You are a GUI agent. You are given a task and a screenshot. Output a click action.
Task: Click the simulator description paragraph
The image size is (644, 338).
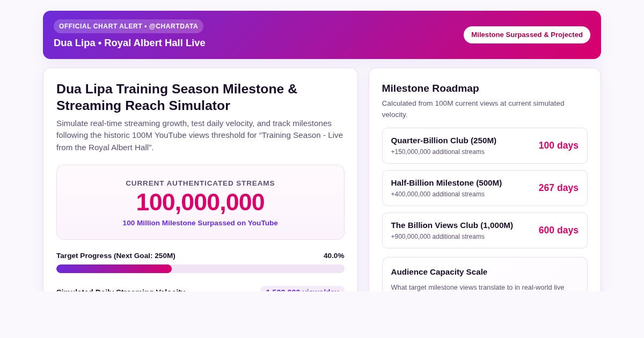point(200,135)
